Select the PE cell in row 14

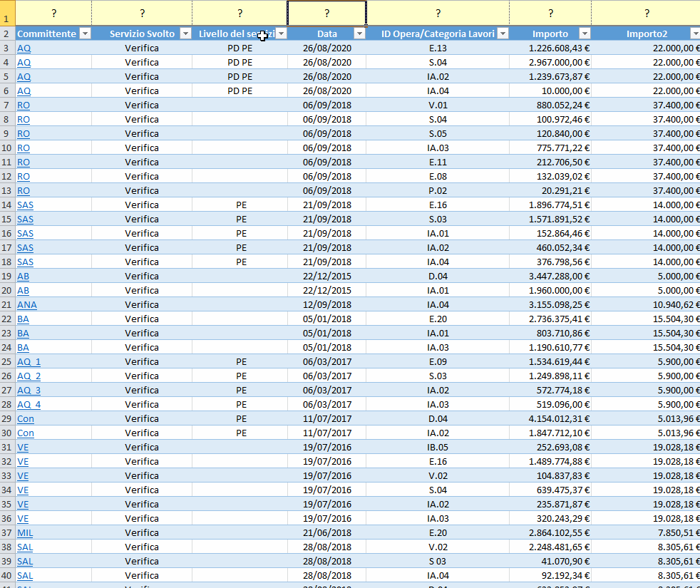pos(240,205)
